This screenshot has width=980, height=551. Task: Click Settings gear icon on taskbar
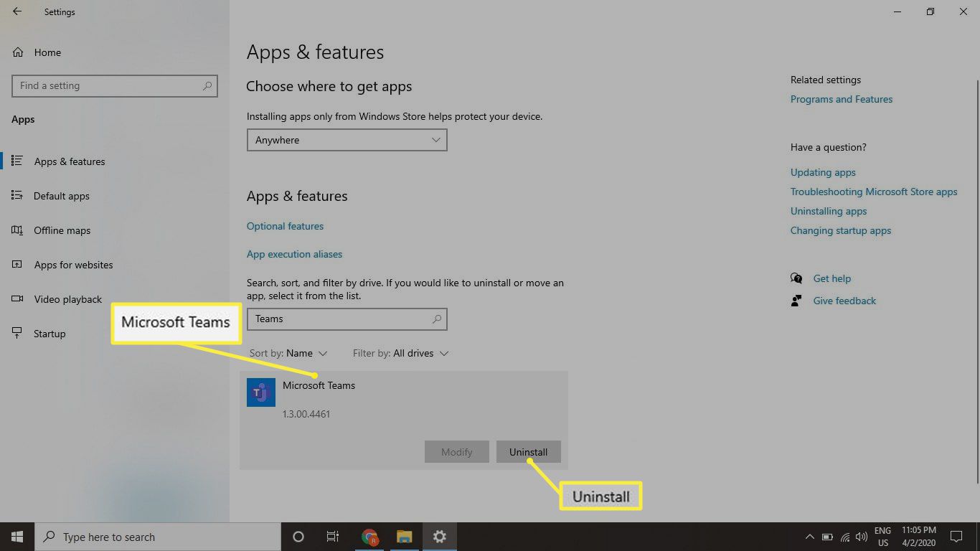(440, 537)
